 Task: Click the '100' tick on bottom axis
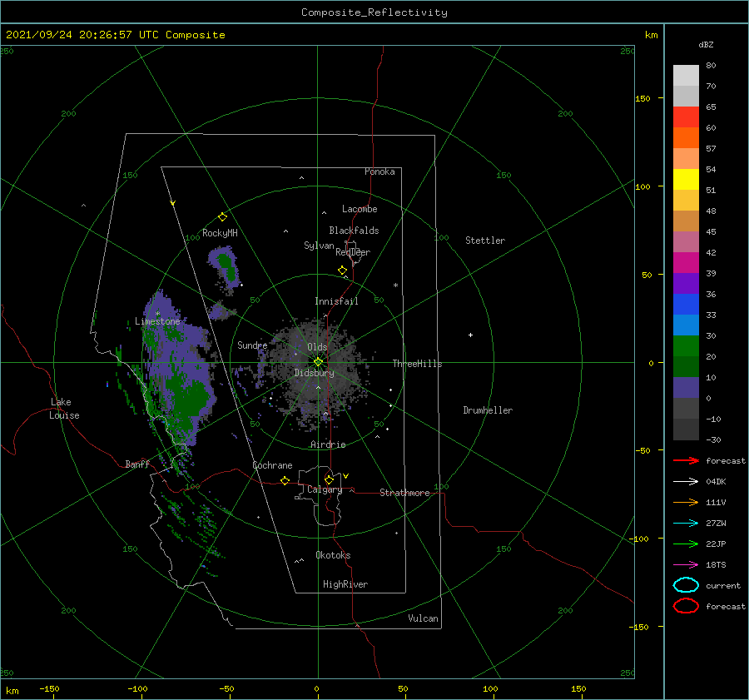point(490,688)
